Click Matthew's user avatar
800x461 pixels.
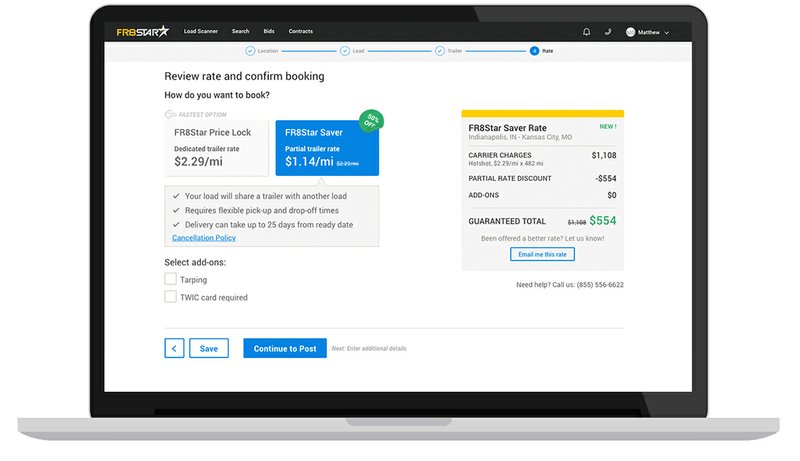631,32
